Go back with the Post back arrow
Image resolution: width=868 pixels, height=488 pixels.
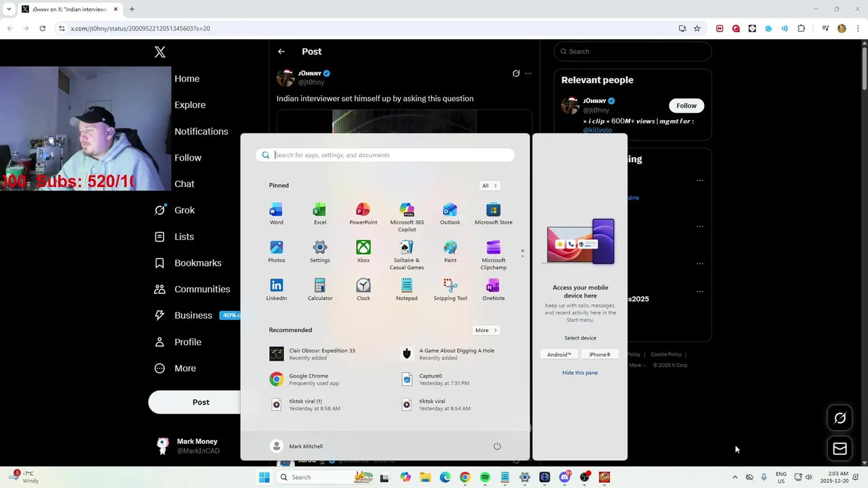pos(281,52)
